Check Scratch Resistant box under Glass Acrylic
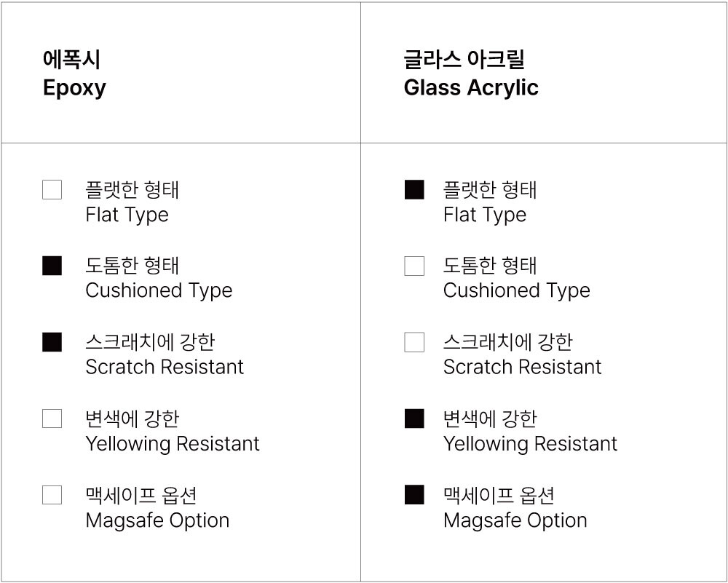The image size is (728, 583). pyautogui.click(x=414, y=342)
